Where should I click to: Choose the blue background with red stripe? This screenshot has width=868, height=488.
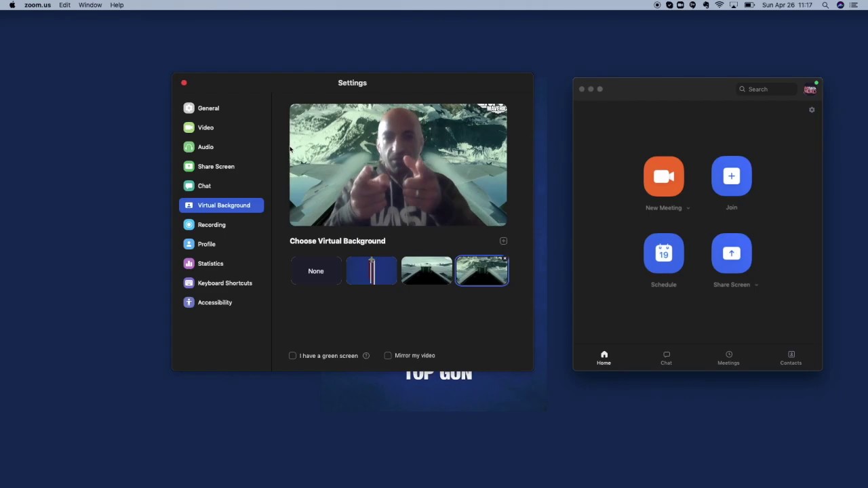click(x=372, y=271)
